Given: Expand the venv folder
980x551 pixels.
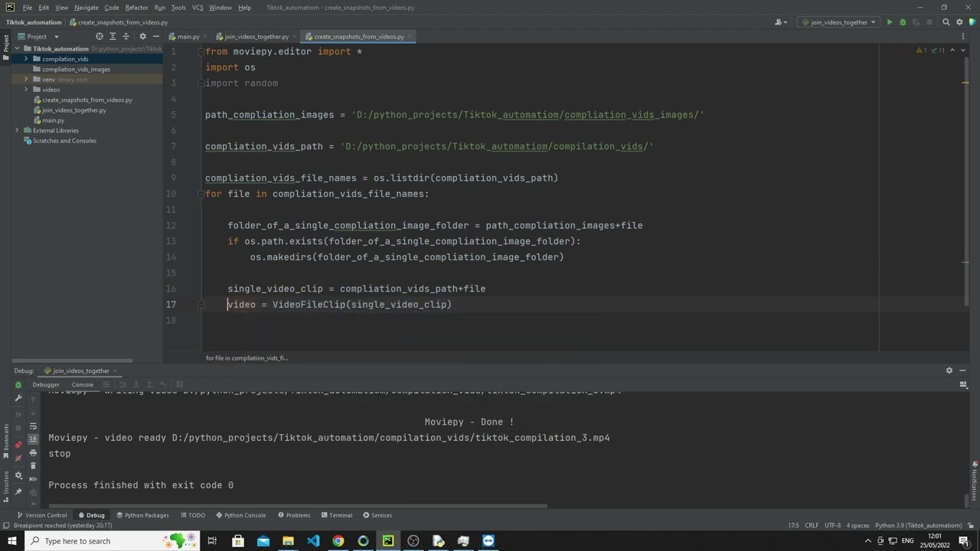Looking at the screenshot, I should tap(26, 80).
